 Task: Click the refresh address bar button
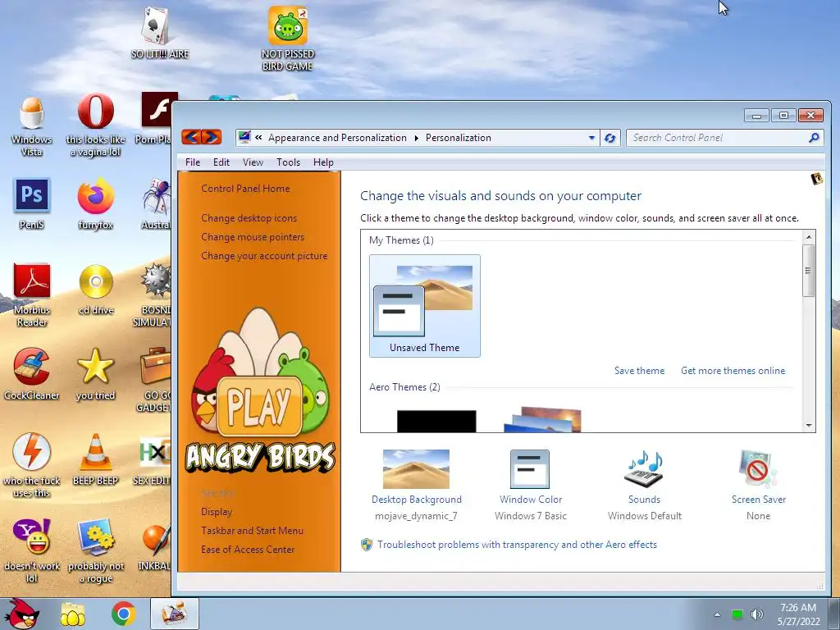(609, 138)
